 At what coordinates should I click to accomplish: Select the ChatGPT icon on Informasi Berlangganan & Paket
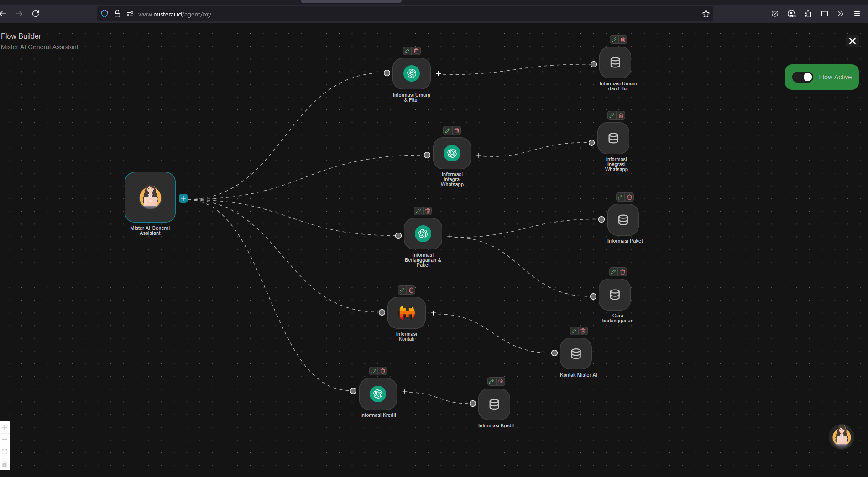423,234
